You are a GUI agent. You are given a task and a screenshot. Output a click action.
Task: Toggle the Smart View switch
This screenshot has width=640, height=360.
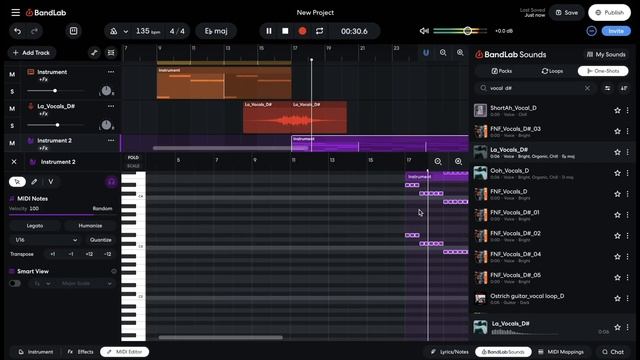(x=15, y=283)
